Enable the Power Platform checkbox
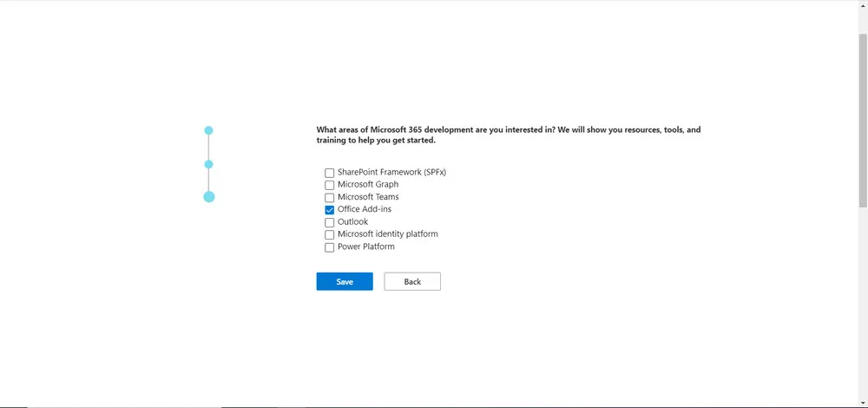 [330, 247]
